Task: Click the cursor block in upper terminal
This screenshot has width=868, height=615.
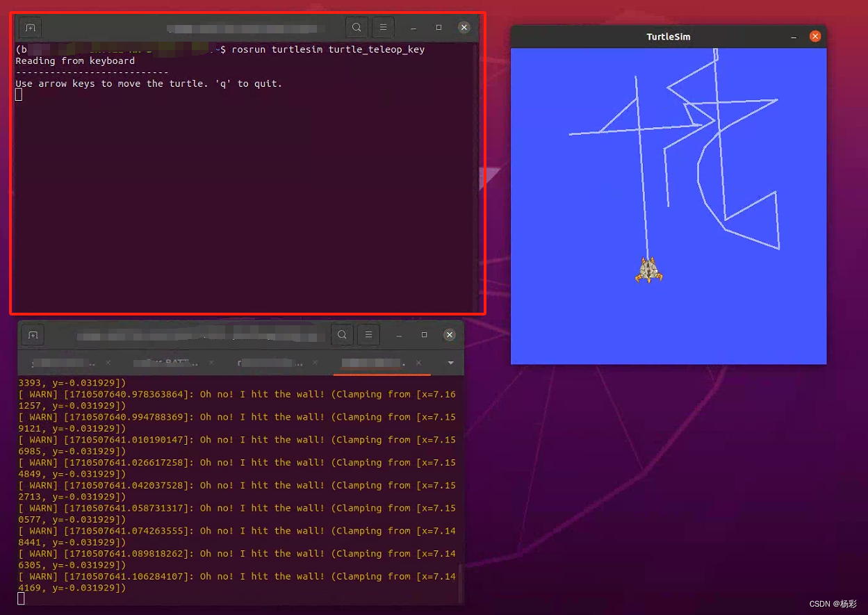Action: point(19,95)
